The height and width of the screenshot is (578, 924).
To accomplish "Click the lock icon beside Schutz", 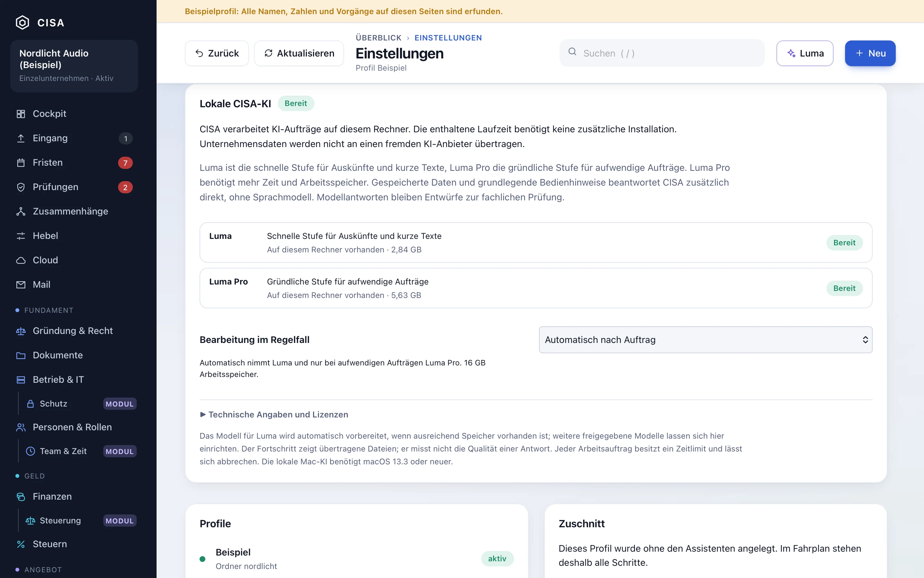I will point(30,404).
